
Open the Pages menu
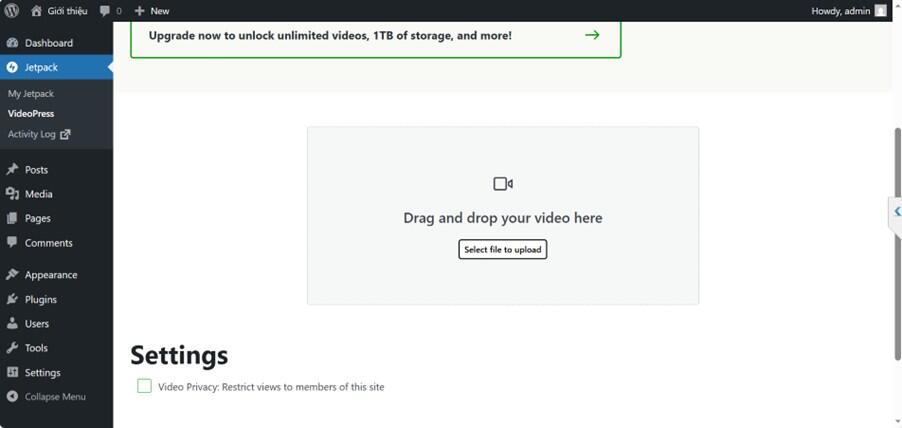pos(56,218)
